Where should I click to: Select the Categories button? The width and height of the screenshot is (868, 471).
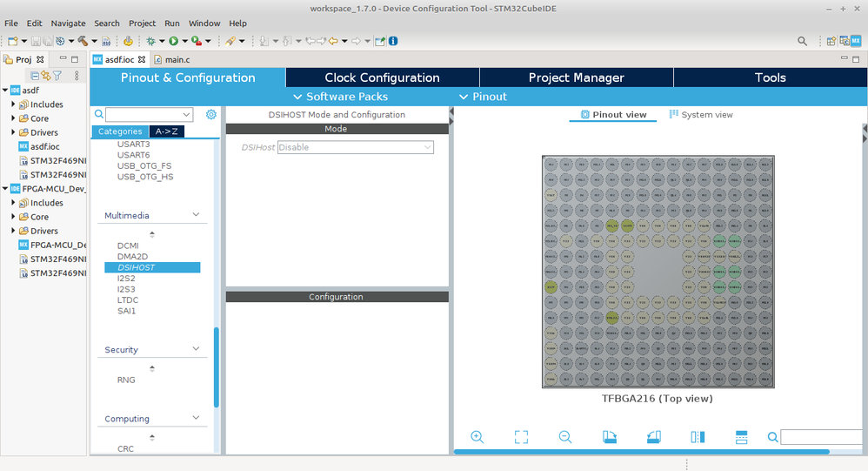(120, 131)
